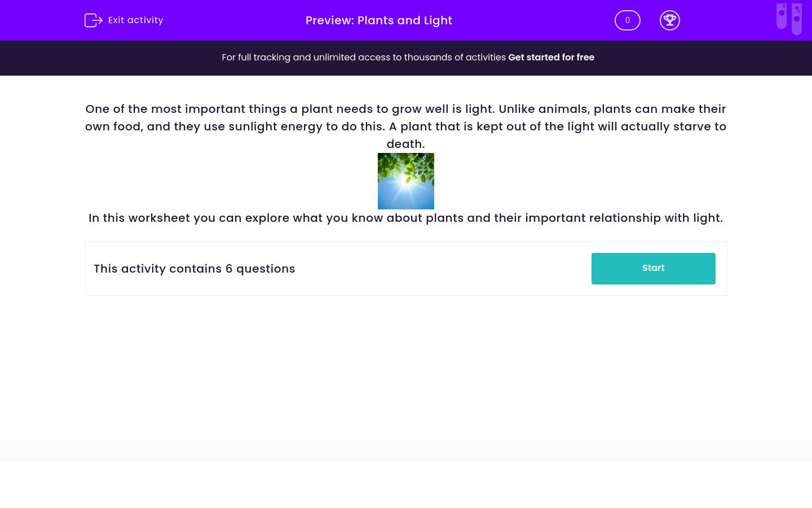Viewport: 812px width, 508px height.
Task: Click the Exit activity door icon
Action: [94, 20]
